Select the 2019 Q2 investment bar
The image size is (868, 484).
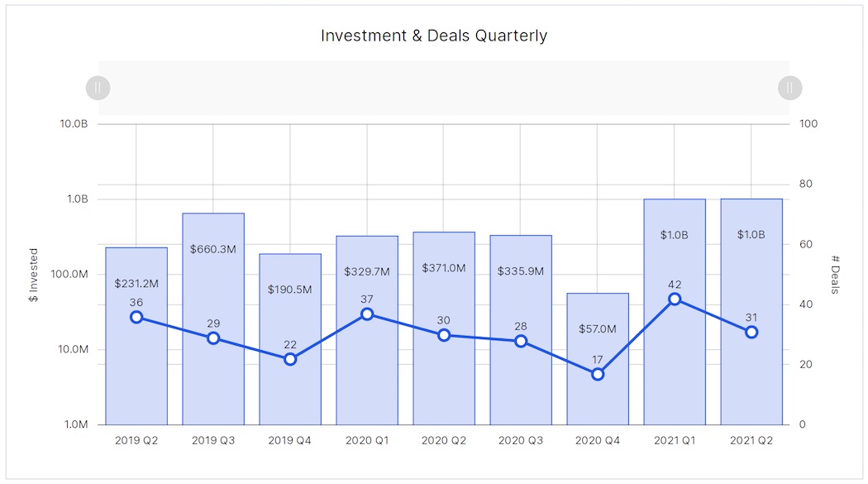[136, 331]
